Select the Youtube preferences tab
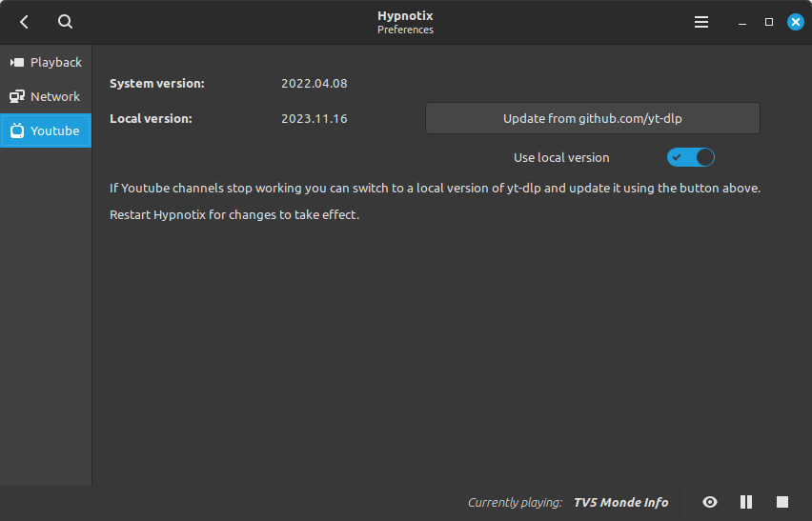 coord(46,130)
